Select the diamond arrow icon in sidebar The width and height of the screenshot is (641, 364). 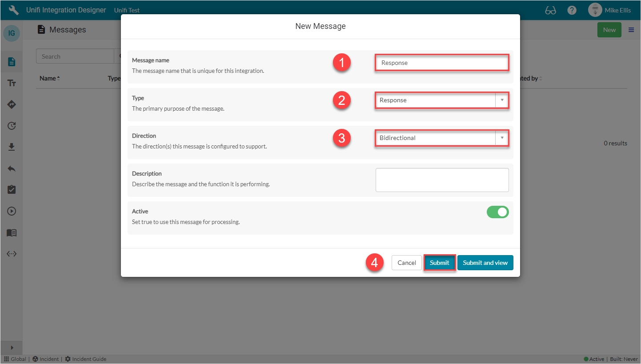click(12, 104)
